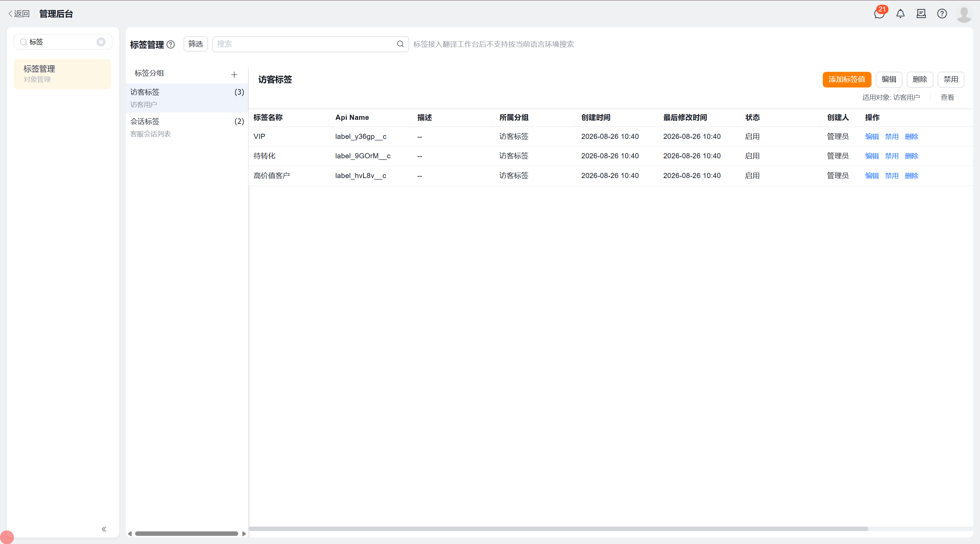The height and width of the screenshot is (544, 980).
Task: Click the help icon beside 标签管理 title
Action: 171,45
